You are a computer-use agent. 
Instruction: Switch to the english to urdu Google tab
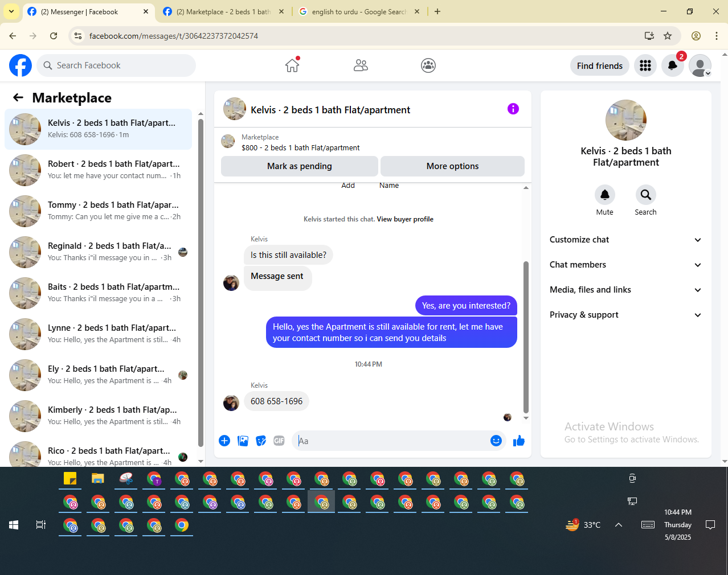(359, 11)
